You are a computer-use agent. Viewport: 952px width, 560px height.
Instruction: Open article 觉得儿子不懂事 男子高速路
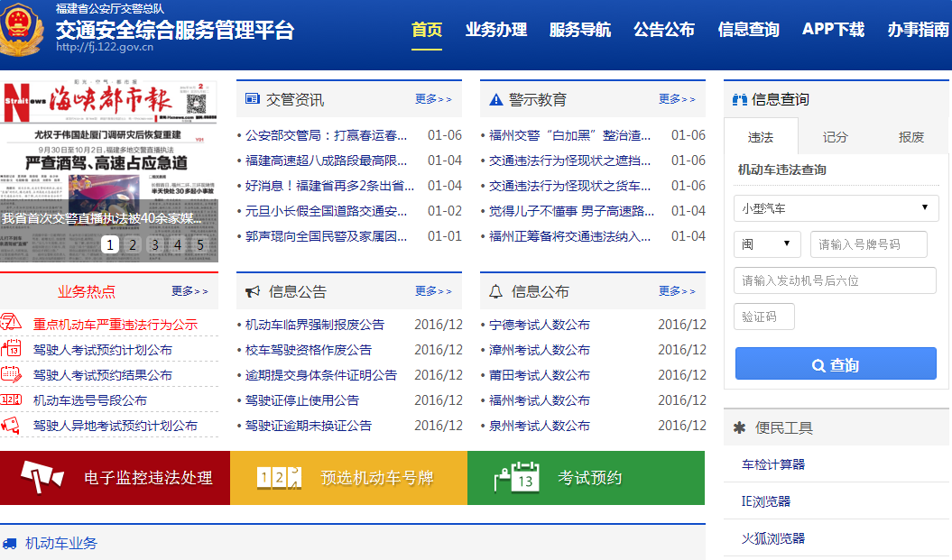click(571, 211)
